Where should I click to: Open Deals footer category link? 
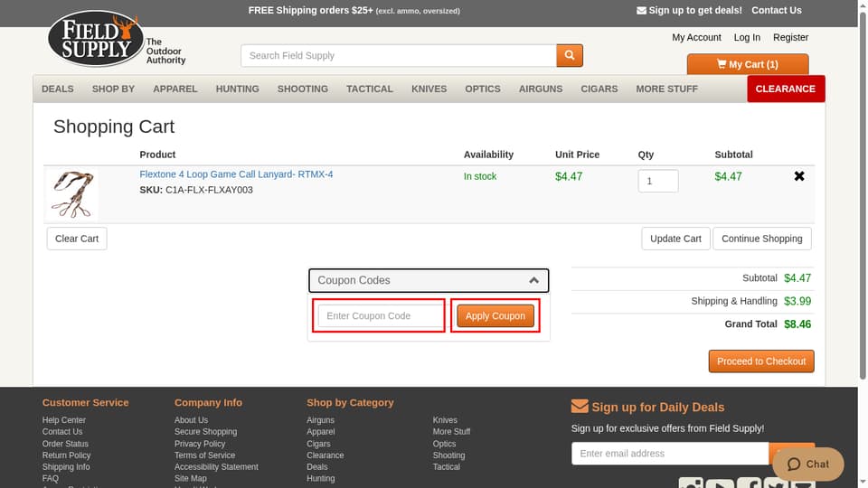317,467
